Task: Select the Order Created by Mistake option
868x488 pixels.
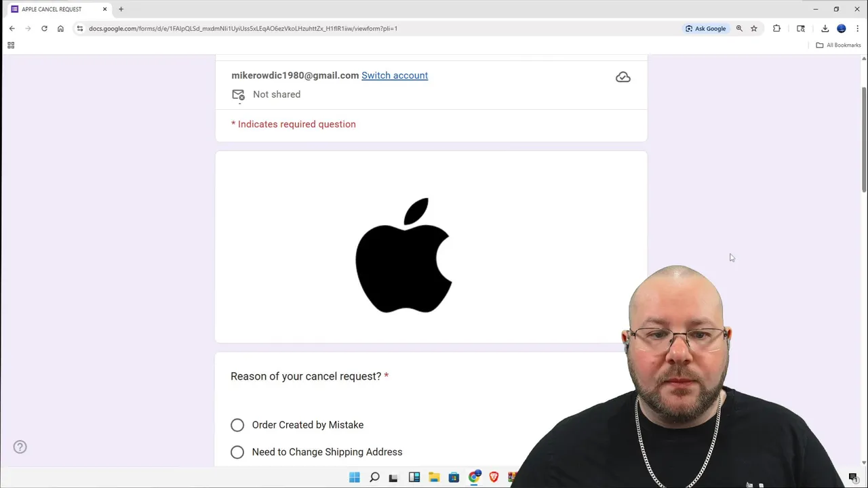Action: pos(237,425)
